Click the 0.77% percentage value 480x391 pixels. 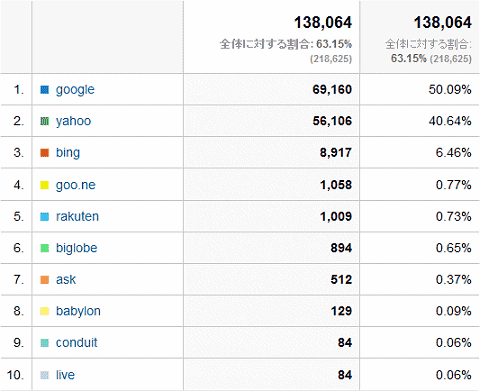[453, 185]
